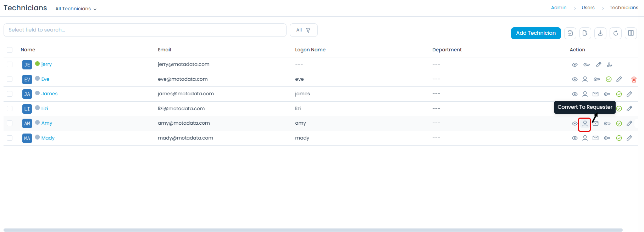Edit James using the pencil icon

click(x=629, y=94)
